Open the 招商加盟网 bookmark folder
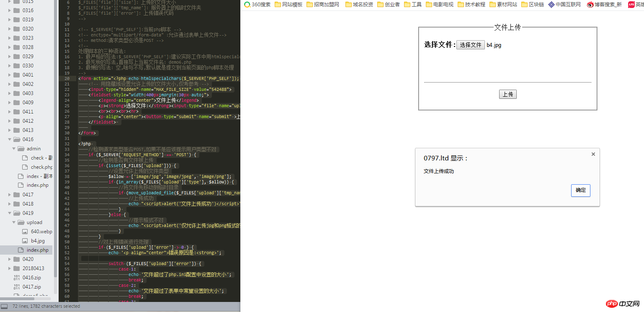Viewport: 644px width, 312px height. (322, 5)
